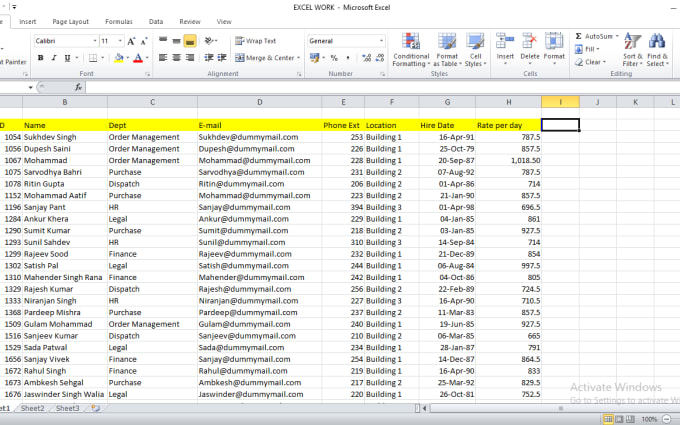Open Alignment group dialog launcher
Image resolution: width=680 pixels, height=425 pixels.
[x=299, y=74]
